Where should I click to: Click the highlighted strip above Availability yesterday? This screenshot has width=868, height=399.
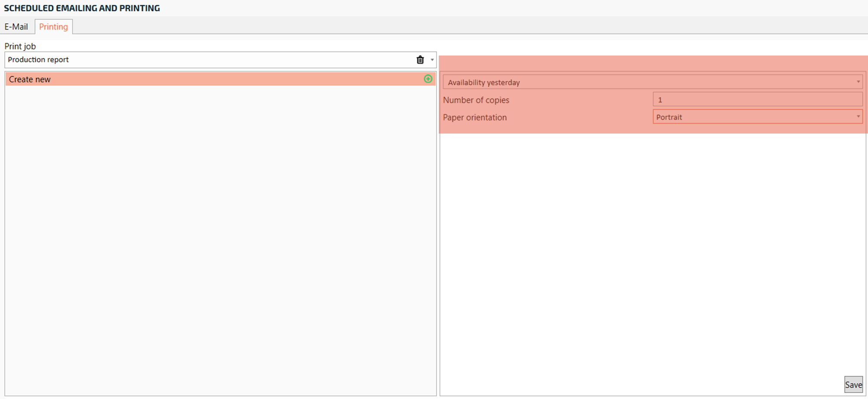pyautogui.click(x=651, y=63)
